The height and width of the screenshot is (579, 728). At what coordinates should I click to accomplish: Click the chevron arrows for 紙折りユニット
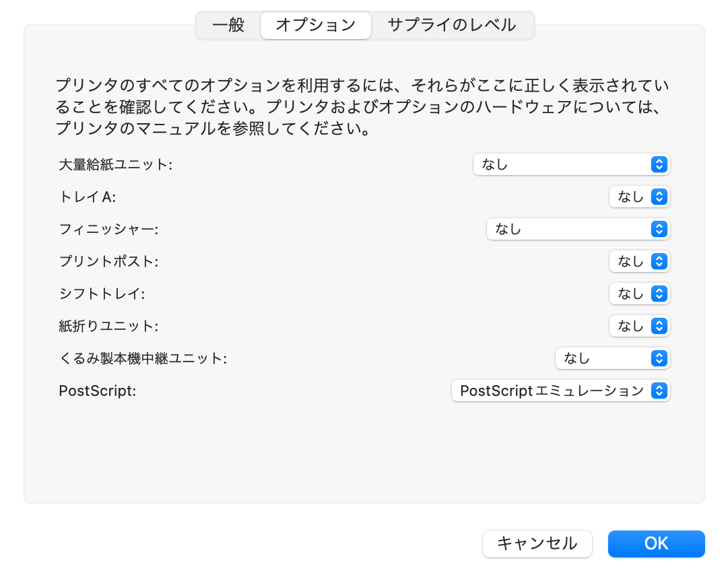tap(659, 326)
